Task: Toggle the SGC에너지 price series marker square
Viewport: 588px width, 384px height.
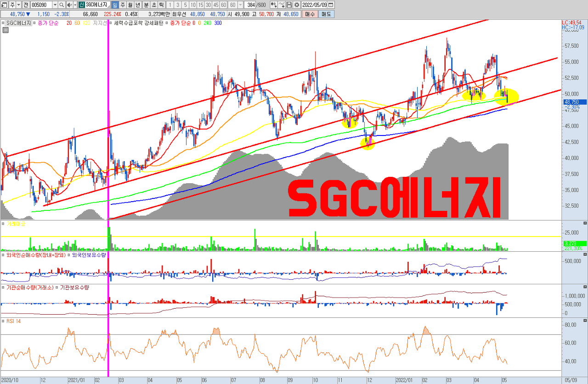Action: [x=4, y=23]
